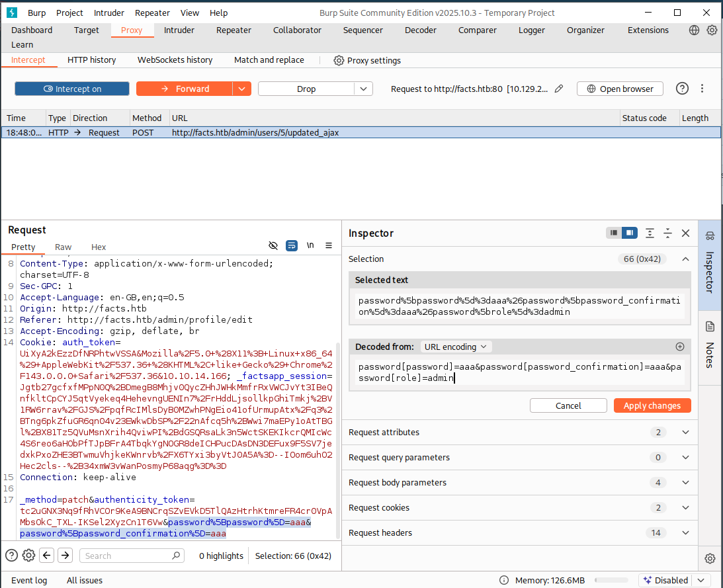The height and width of the screenshot is (588, 723).
Task: Go to previous search match arrow
Action: point(46,556)
